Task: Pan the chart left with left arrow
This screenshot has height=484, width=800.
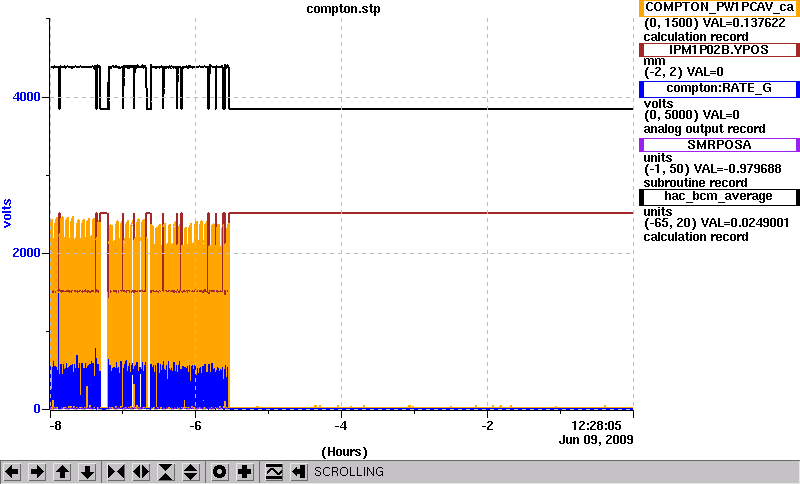Action: pos(12,472)
